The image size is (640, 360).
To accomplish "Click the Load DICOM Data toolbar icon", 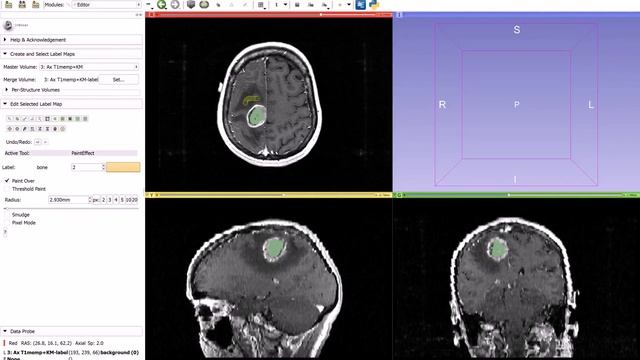I will [22, 4].
